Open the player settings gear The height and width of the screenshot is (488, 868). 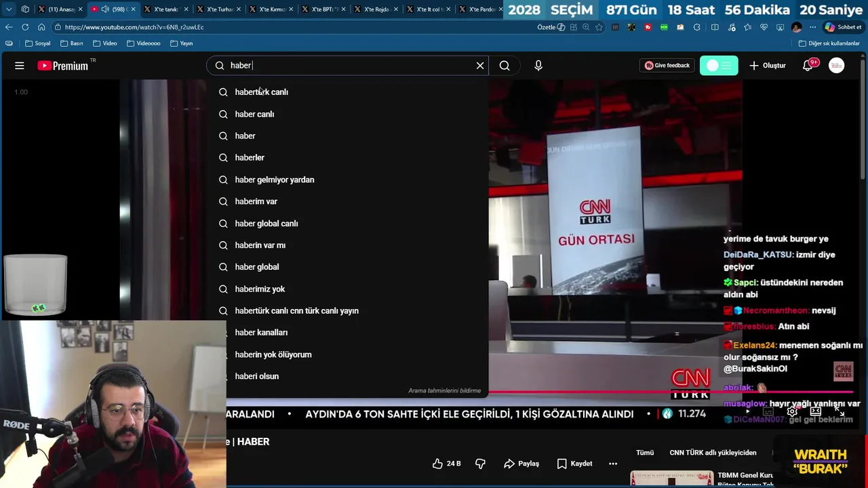tap(791, 411)
